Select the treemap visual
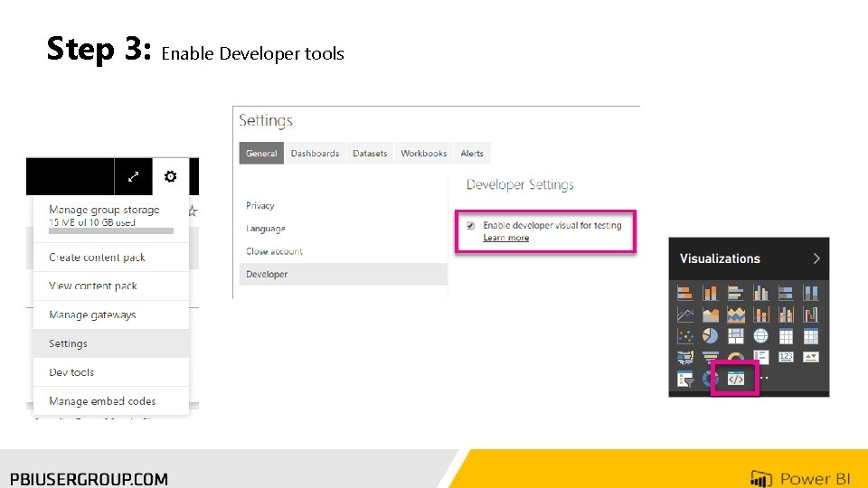The width and height of the screenshot is (868, 488). 736,336
